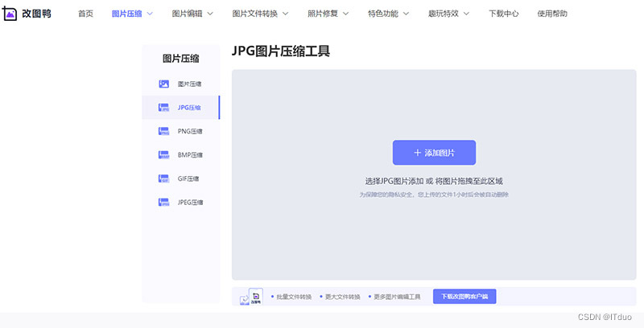644x328 pixels.
Task: Expand the 图片文件转换 menu chevron
Action: [286, 14]
